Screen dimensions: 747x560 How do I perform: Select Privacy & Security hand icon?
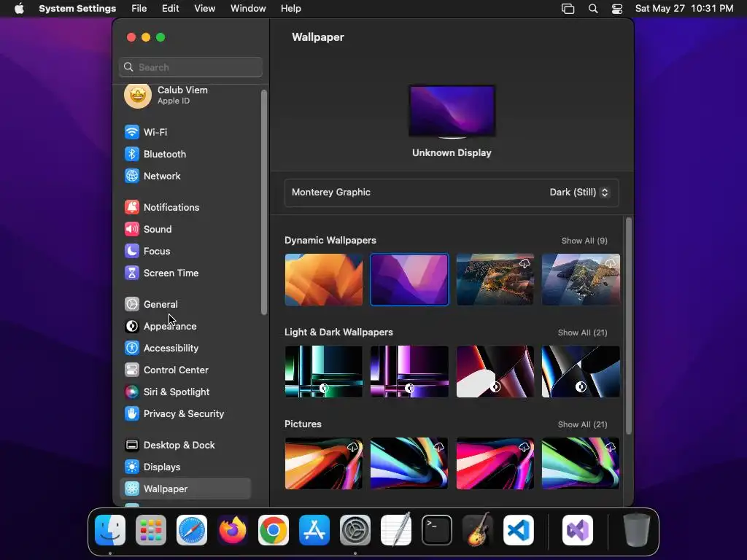(x=132, y=414)
